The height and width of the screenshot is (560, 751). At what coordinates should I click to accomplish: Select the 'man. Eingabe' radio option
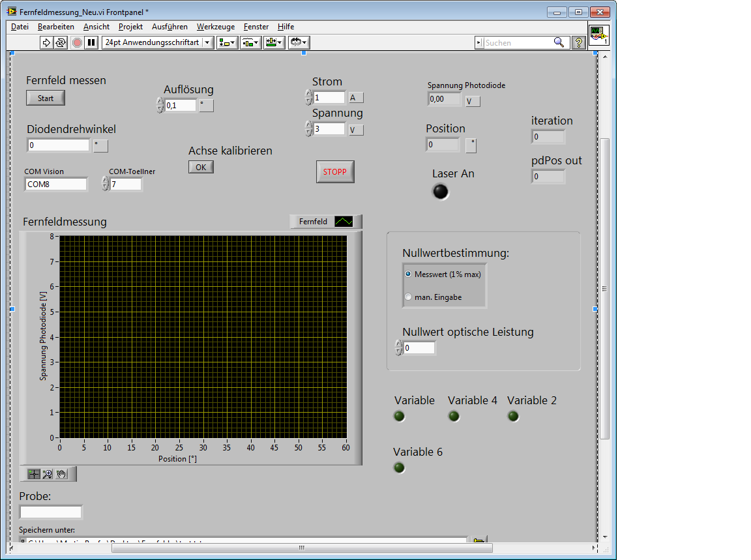[408, 297]
